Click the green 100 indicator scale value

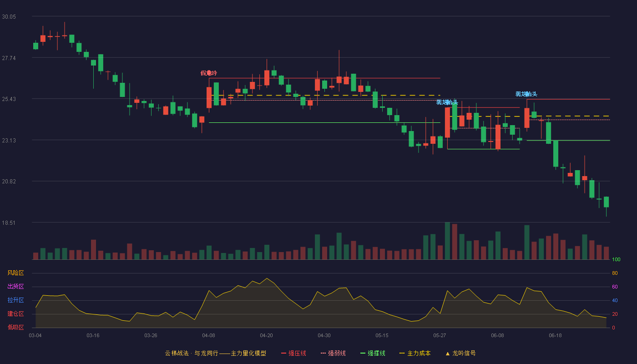point(616,260)
